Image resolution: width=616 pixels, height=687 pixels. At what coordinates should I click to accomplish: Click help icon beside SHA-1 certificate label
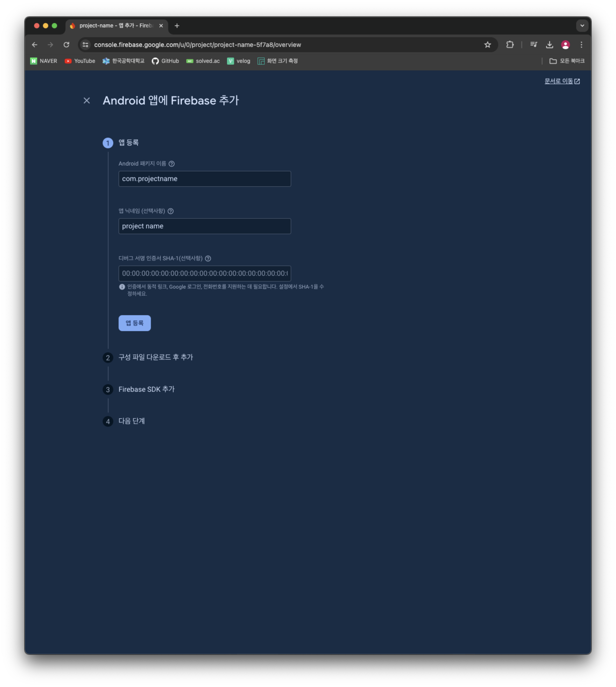click(208, 259)
